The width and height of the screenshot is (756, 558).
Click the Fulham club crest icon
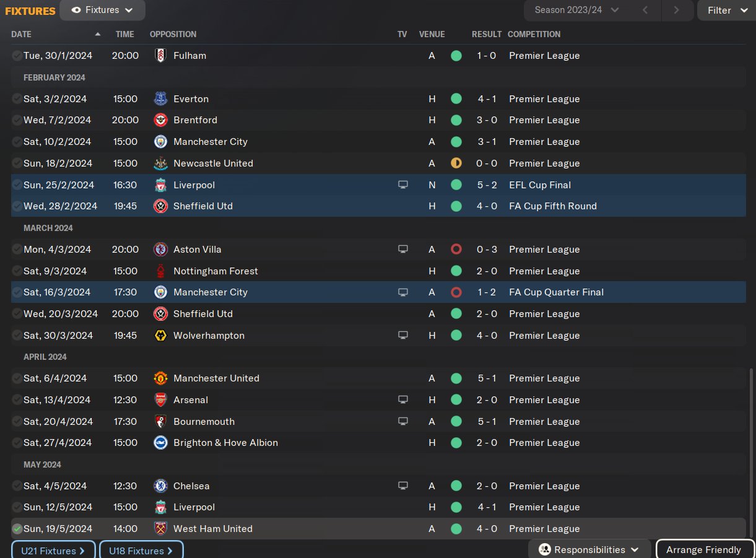click(160, 56)
